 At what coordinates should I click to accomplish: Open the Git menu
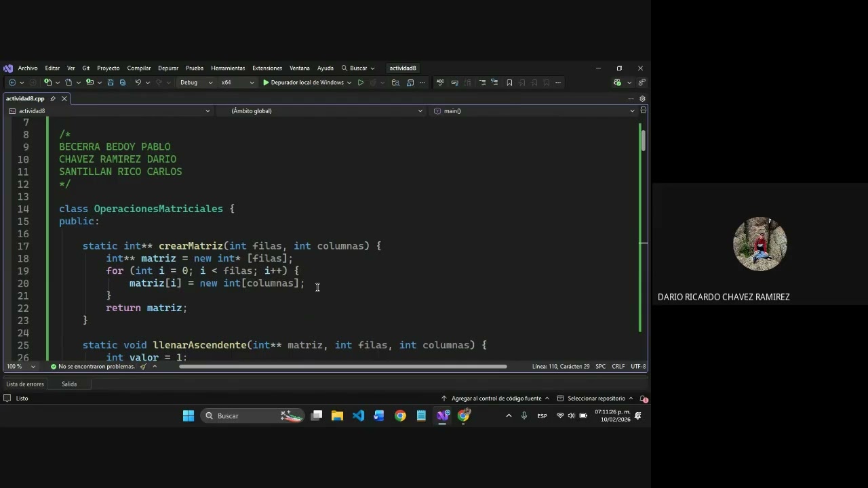(x=86, y=68)
